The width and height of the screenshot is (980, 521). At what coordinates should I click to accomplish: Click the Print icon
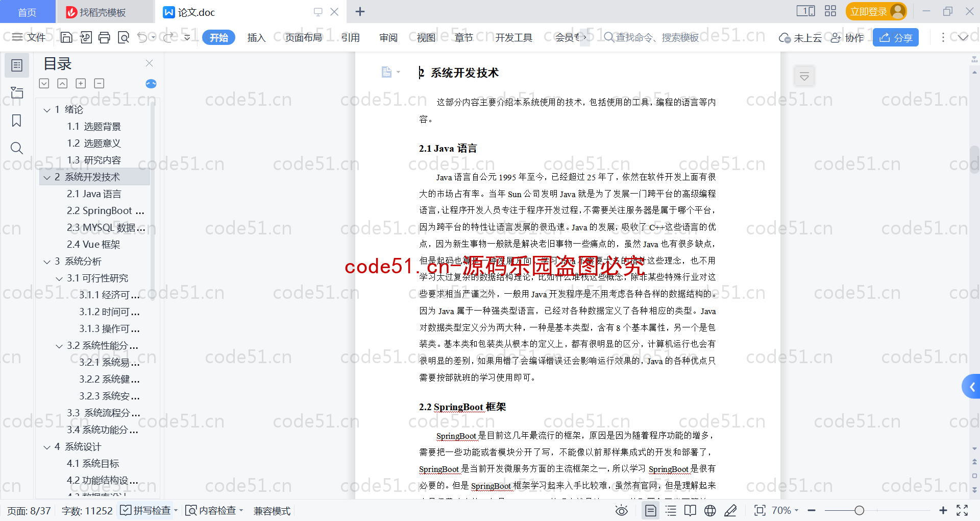pyautogui.click(x=105, y=37)
